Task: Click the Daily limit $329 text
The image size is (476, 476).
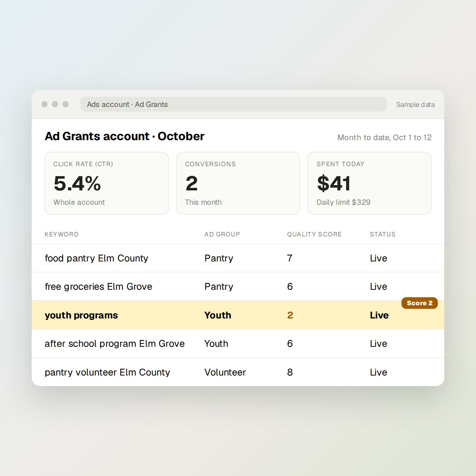Action: (x=343, y=202)
